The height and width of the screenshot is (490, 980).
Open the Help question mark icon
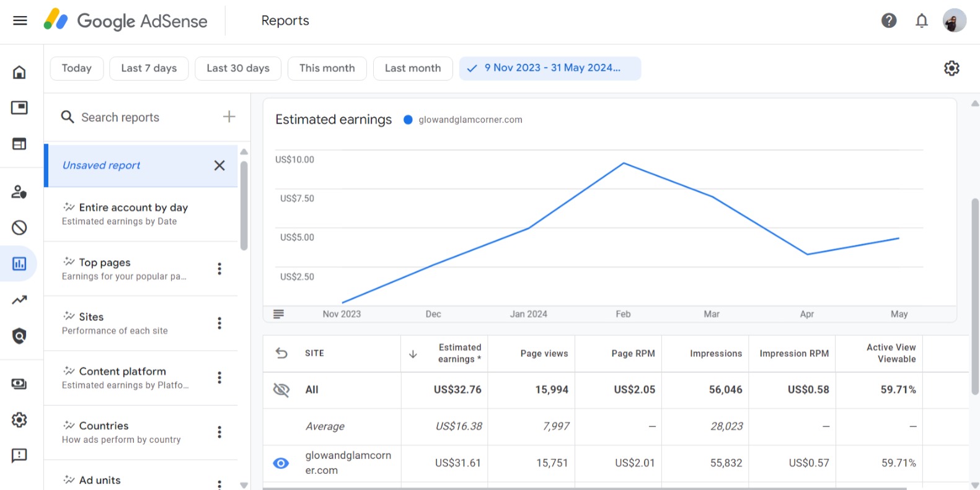pos(889,20)
